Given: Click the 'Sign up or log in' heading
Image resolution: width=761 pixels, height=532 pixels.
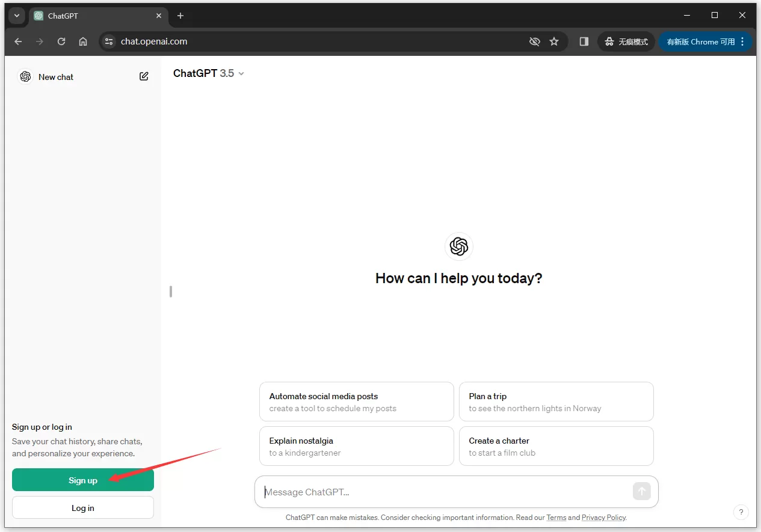Looking at the screenshot, I should click(x=42, y=427).
